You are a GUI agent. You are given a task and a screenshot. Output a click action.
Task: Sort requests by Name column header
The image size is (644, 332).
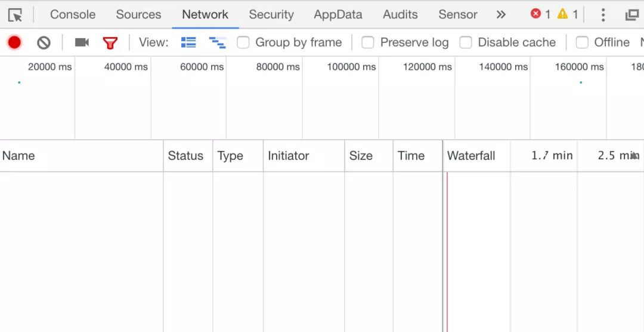coord(18,156)
